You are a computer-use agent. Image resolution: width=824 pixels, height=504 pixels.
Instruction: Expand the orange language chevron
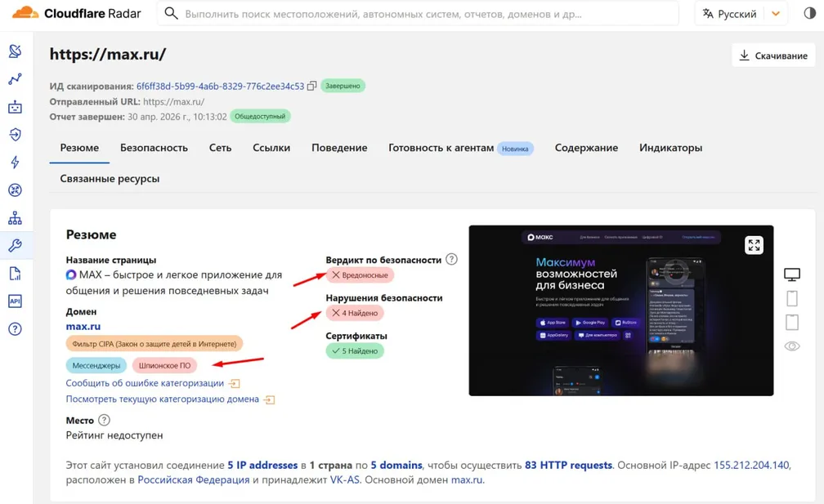click(x=776, y=14)
